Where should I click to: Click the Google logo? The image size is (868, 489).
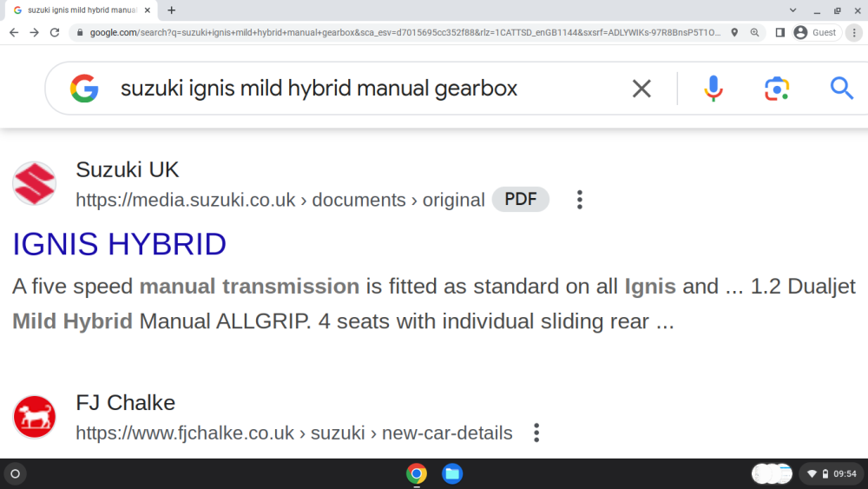tap(84, 89)
